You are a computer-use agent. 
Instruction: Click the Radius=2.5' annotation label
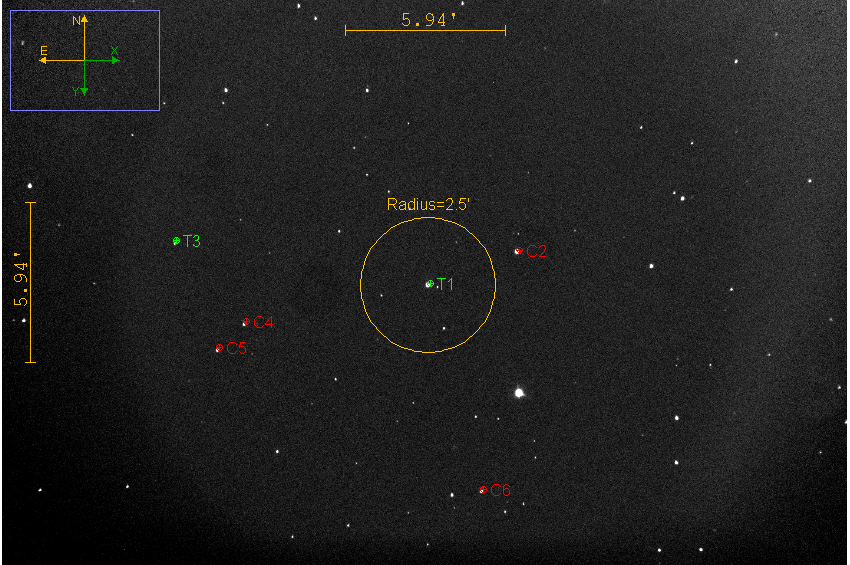(x=428, y=204)
